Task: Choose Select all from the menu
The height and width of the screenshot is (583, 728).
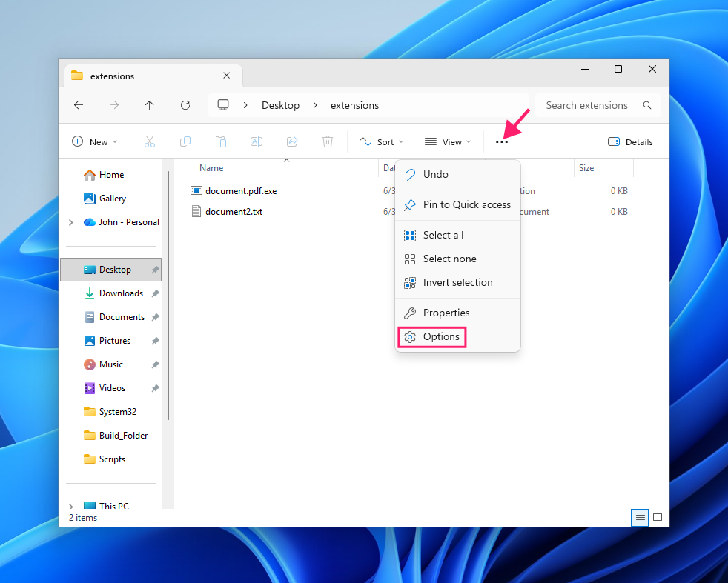Action: click(457, 235)
